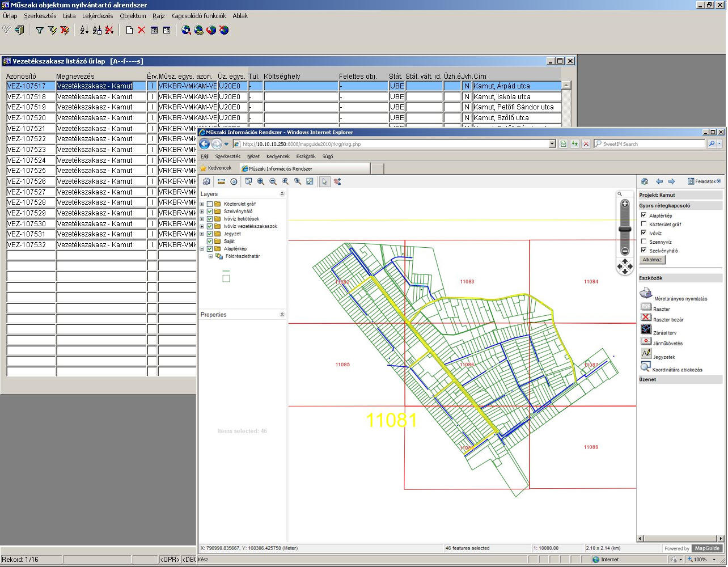This screenshot has width=728, height=567.
Task: Click the red crossed-out filter icon
Action: pyautogui.click(x=65, y=30)
